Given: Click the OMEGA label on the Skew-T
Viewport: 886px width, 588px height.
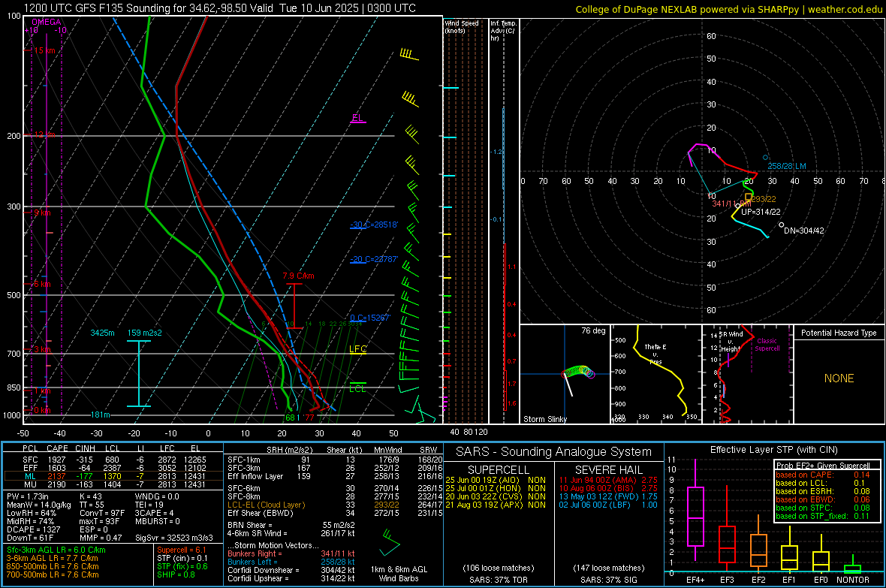Looking at the screenshot, I should 47,22.
